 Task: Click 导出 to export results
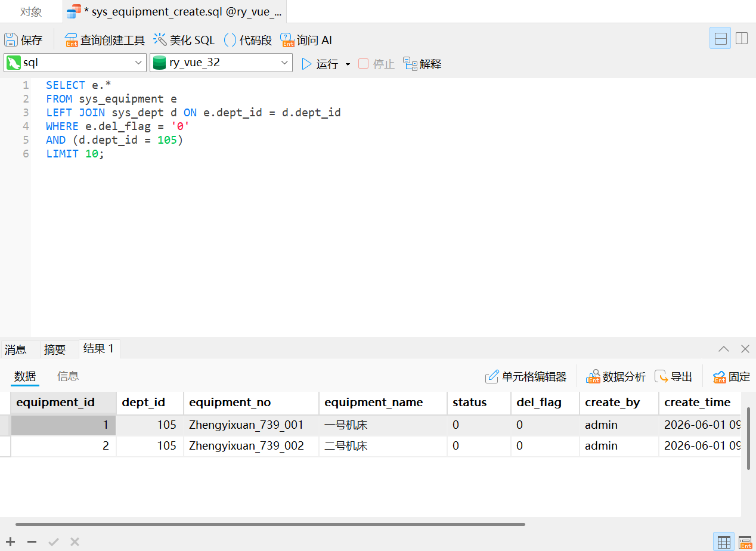click(674, 377)
